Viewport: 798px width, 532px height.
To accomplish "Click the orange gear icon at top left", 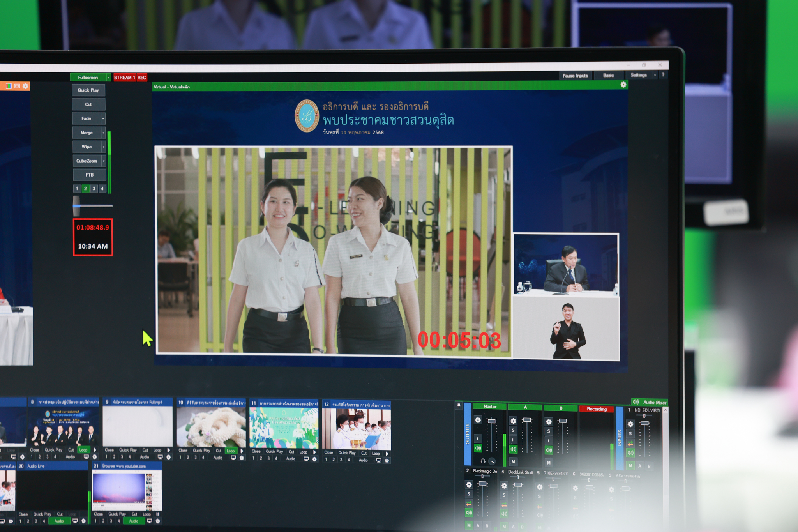I will (25, 86).
